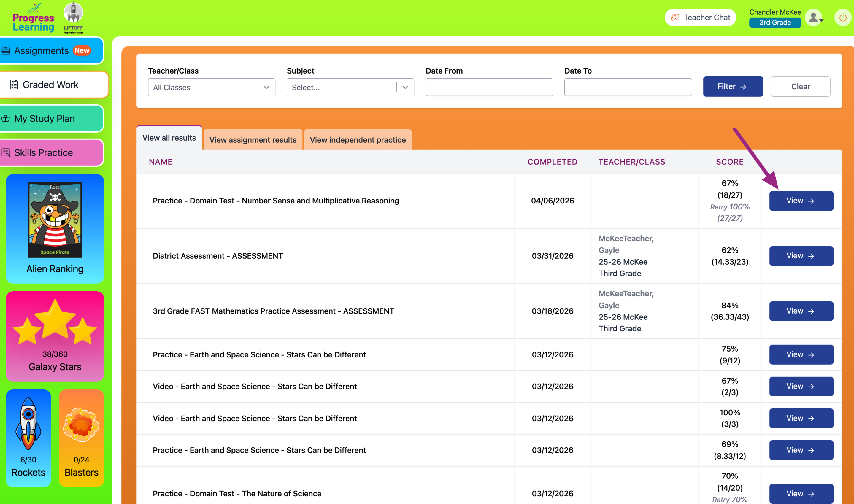Switch to View independent practice tab
The width and height of the screenshot is (854, 504).
[x=357, y=140]
